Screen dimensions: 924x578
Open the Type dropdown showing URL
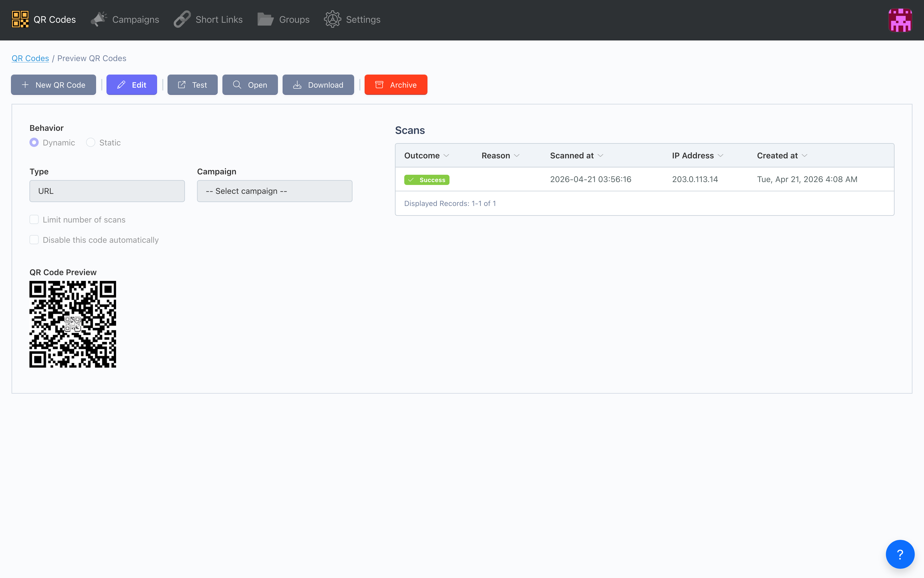click(x=107, y=191)
